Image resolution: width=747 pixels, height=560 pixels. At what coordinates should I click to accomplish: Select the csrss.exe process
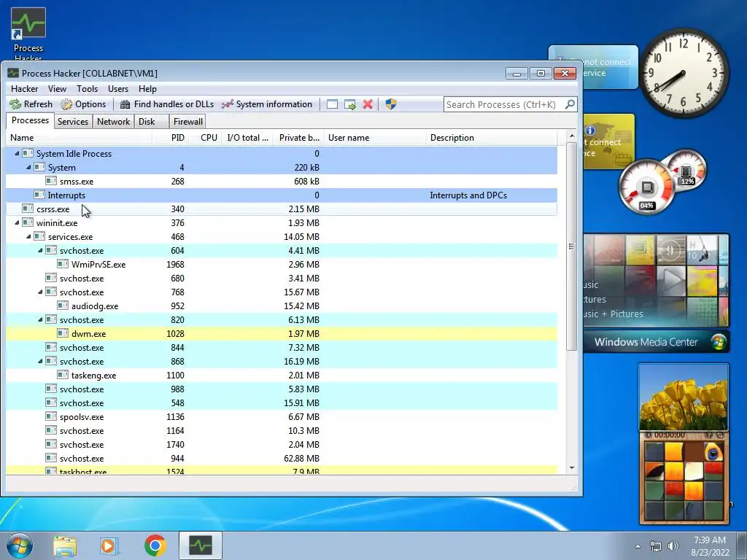[282, 209]
